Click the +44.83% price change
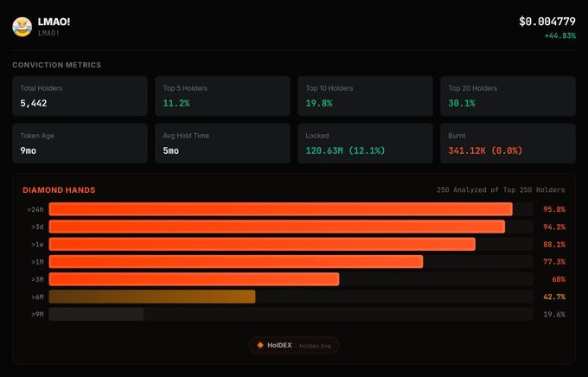 coord(559,35)
